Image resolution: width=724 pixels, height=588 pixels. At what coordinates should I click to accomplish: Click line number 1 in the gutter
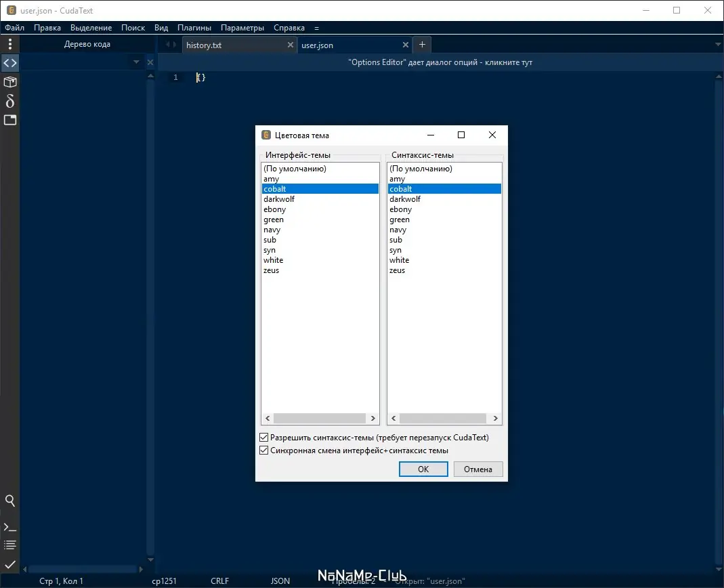[175, 77]
